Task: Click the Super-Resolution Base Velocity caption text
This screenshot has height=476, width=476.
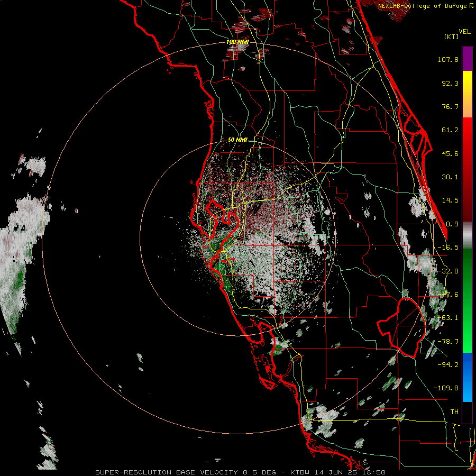Action: [241, 472]
